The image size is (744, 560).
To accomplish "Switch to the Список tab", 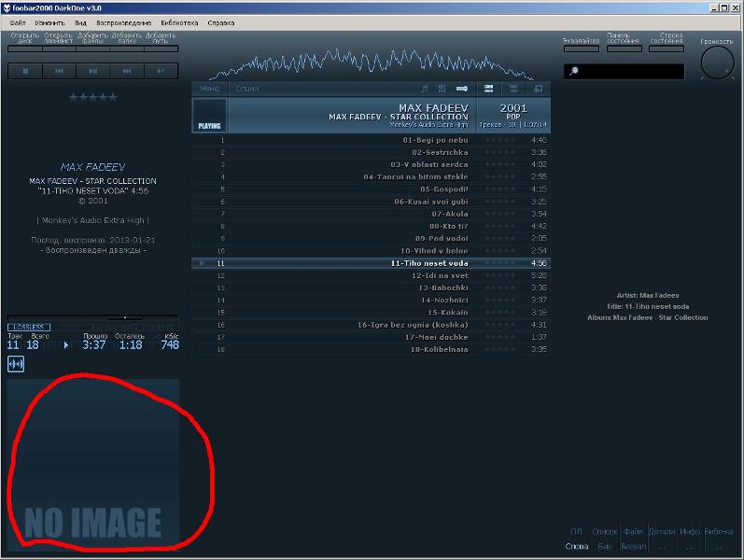I will tap(605, 532).
